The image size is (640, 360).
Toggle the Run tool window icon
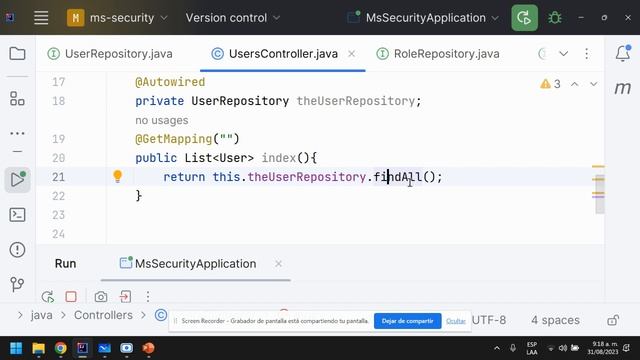(18, 180)
